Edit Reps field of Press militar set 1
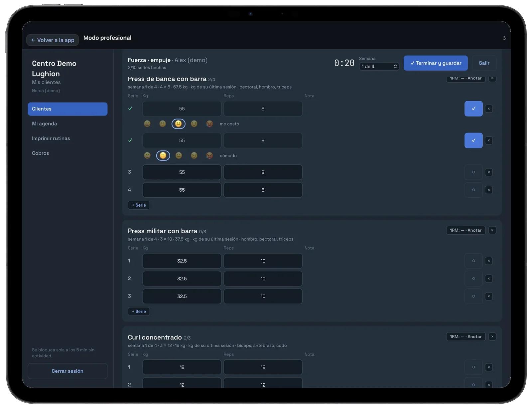532x408 pixels. [263, 261]
